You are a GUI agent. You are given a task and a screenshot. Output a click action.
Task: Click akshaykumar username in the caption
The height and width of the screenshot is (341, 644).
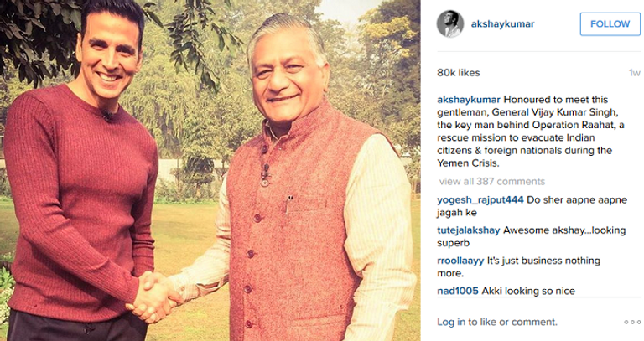tap(469, 100)
